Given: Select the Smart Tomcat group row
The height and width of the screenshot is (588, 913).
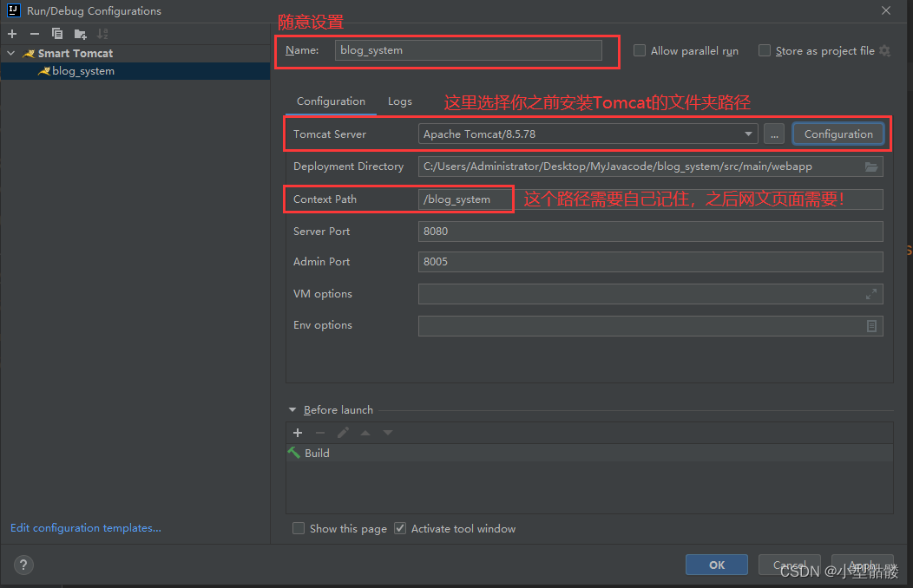Looking at the screenshot, I should point(135,53).
